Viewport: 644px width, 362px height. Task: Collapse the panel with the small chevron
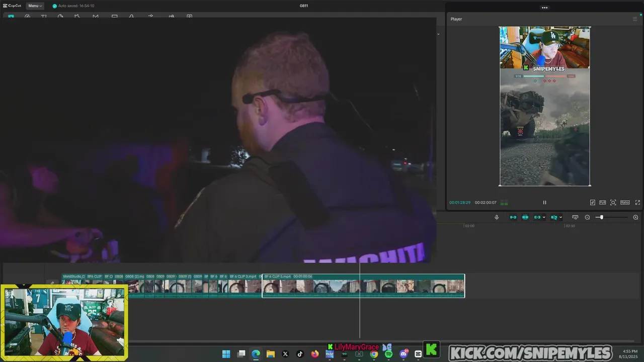coord(438,34)
